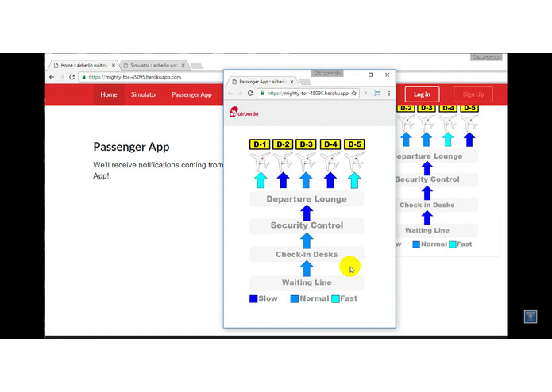552x392 pixels.
Task: Click the Log in button
Action: [x=422, y=94]
